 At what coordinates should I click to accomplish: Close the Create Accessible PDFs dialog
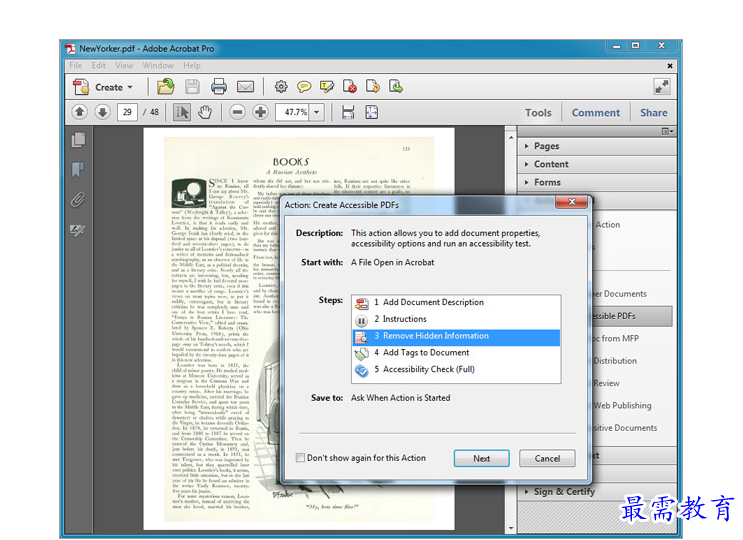click(x=571, y=202)
